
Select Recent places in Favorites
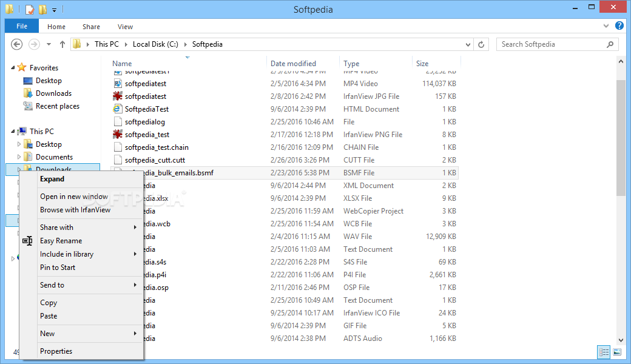58,106
